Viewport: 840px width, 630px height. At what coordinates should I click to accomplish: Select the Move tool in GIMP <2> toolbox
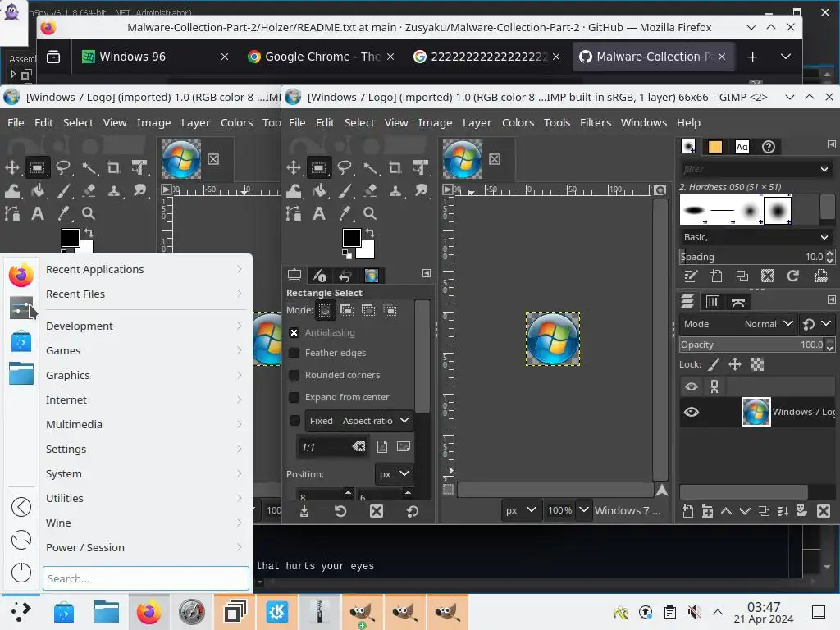pyautogui.click(x=294, y=167)
